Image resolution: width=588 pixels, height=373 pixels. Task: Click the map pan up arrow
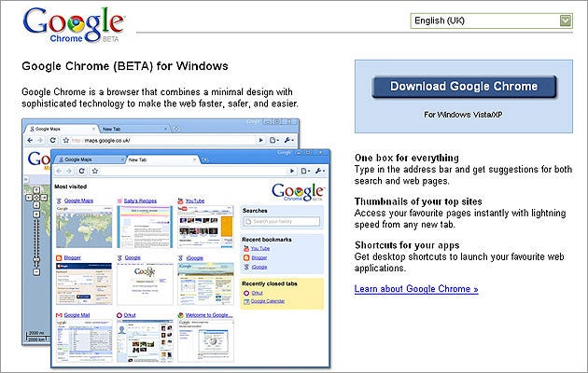coord(36,190)
